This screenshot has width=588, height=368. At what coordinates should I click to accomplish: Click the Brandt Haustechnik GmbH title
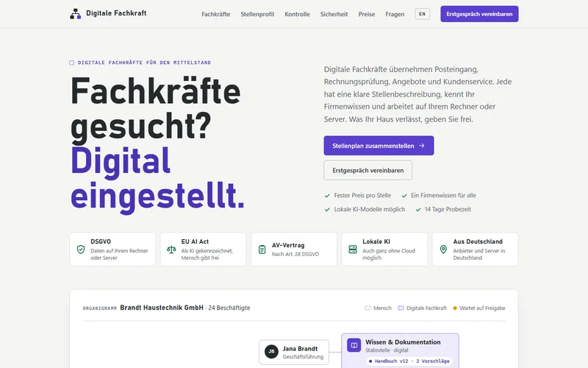point(162,308)
